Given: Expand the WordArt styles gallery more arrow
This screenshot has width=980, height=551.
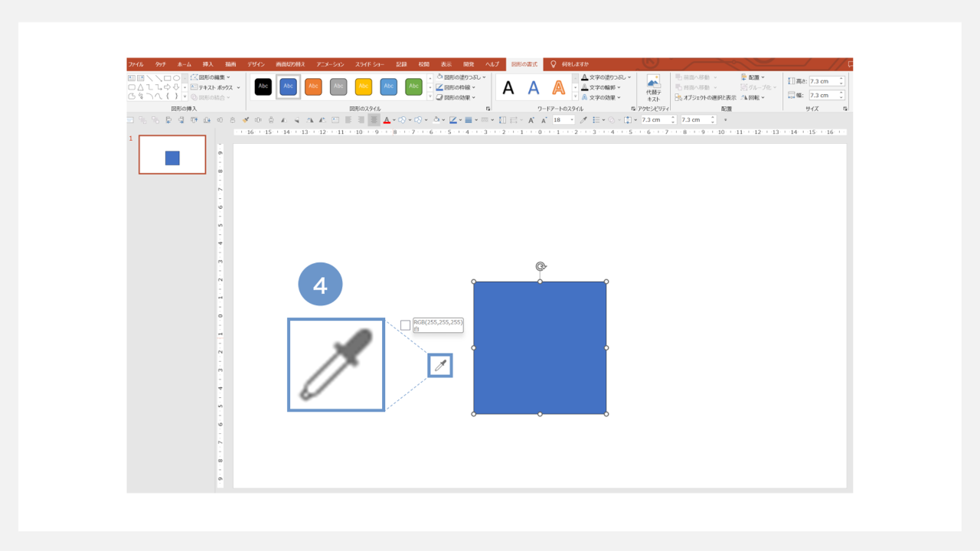Looking at the screenshot, I should [575, 97].
